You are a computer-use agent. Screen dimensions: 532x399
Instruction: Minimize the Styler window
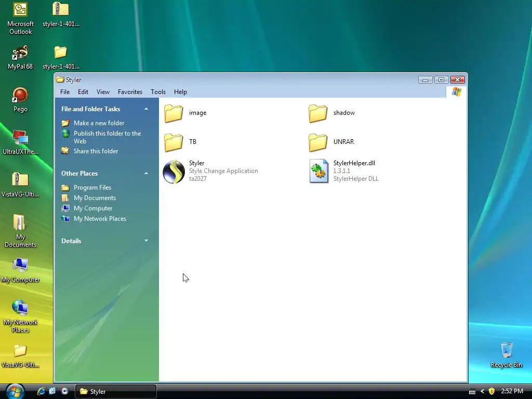tap(425, 79)
